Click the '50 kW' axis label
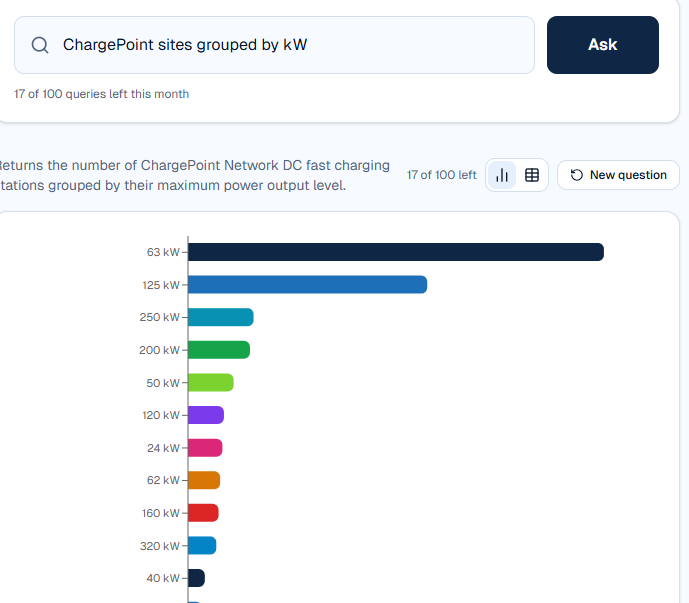 (163, 383)
